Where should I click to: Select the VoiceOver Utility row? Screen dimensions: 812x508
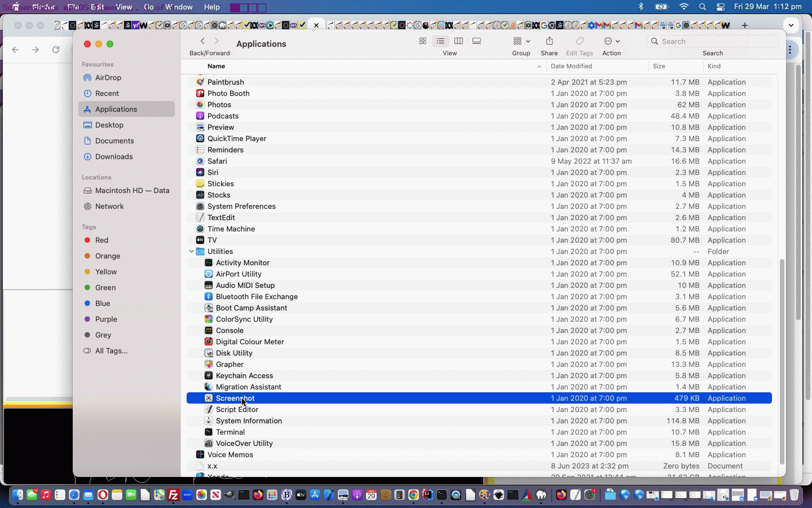tap(479, 443)
